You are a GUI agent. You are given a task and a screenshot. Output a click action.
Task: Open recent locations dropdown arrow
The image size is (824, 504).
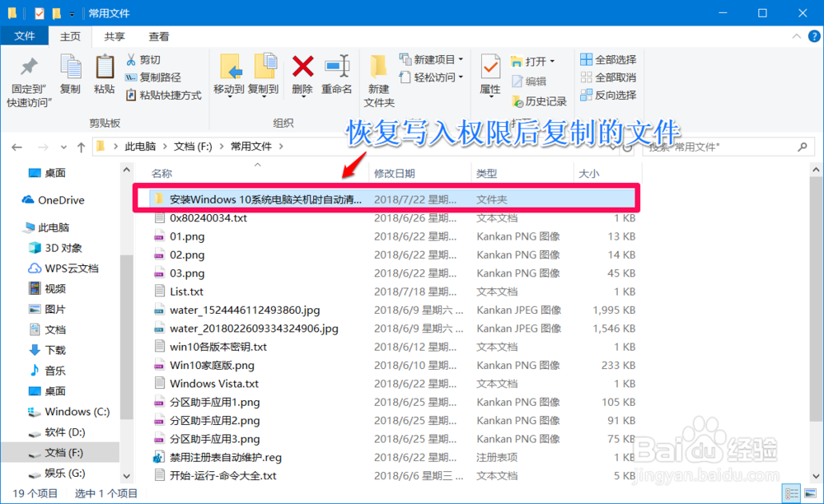click(63, 147)
